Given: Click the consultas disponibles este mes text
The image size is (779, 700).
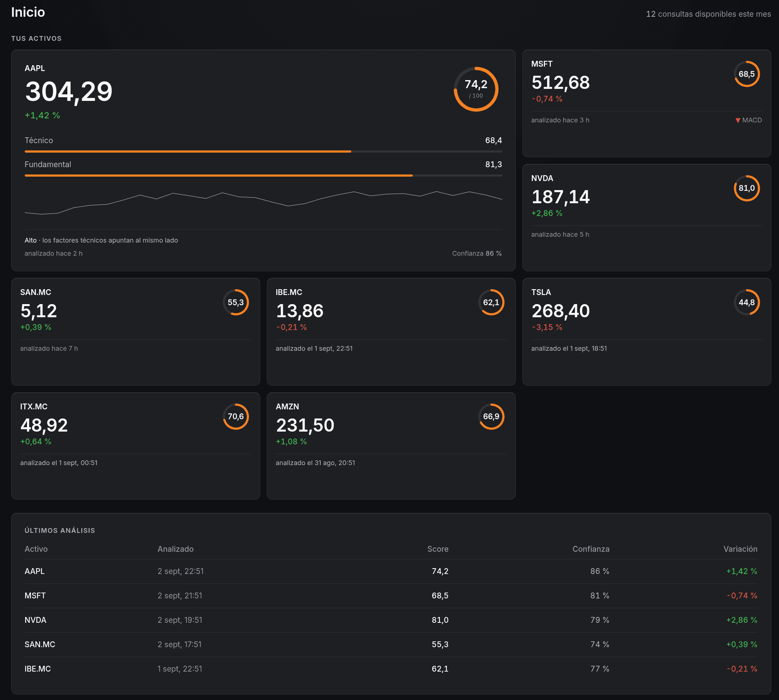Looking at the screenshot, I should point(708,14).
